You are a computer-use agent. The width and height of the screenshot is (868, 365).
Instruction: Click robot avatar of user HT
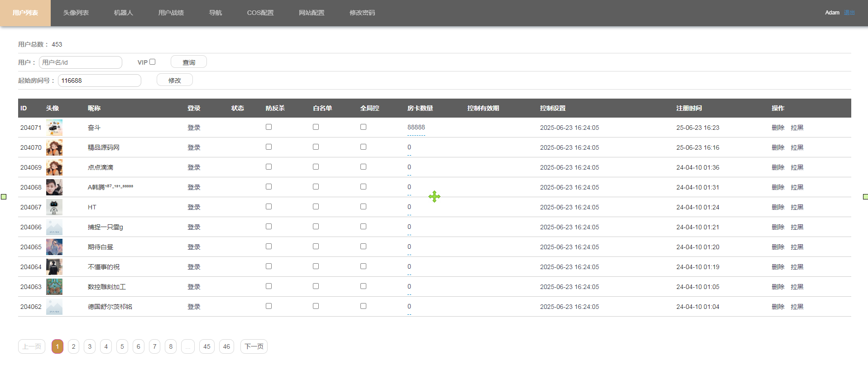[54, 207]
